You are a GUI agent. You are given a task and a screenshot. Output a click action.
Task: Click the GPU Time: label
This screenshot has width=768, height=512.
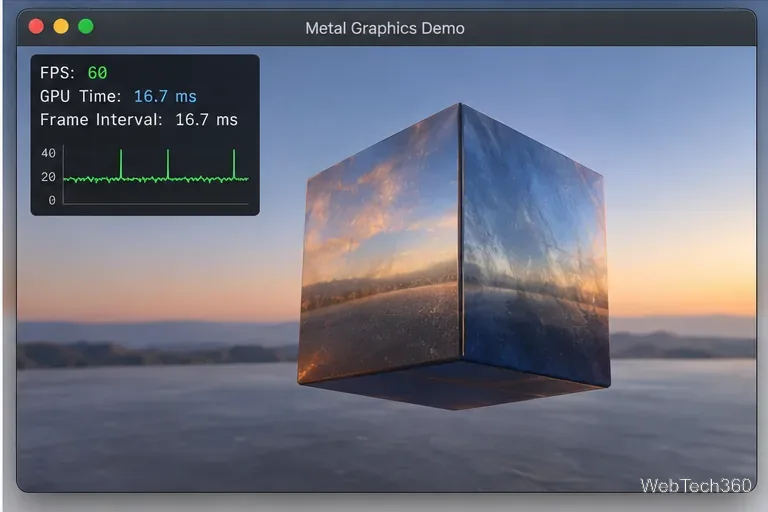[x=80, y=97]
